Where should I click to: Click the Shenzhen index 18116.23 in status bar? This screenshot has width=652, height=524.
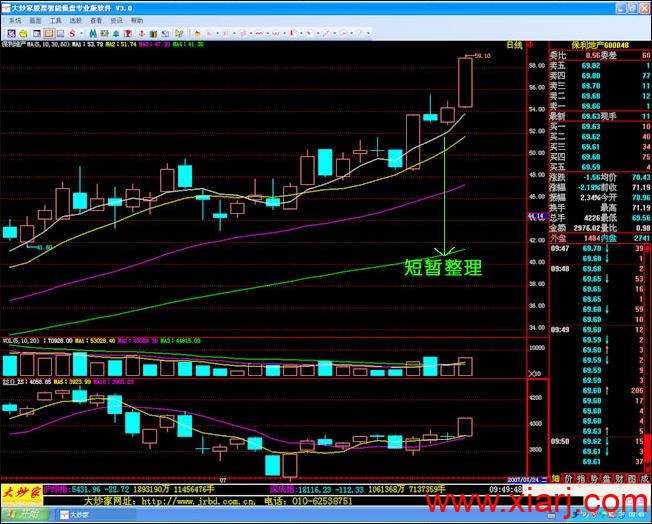coord(316,489)
